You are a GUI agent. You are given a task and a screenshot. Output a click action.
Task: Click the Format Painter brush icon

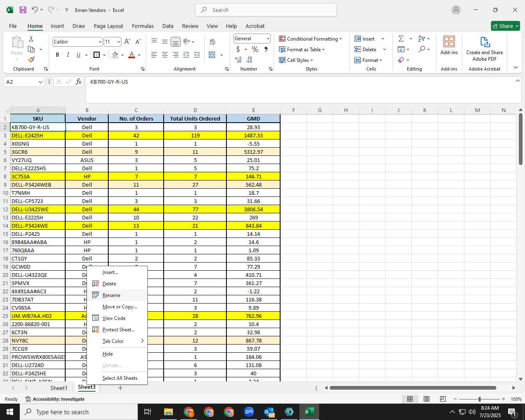point(31,59)
